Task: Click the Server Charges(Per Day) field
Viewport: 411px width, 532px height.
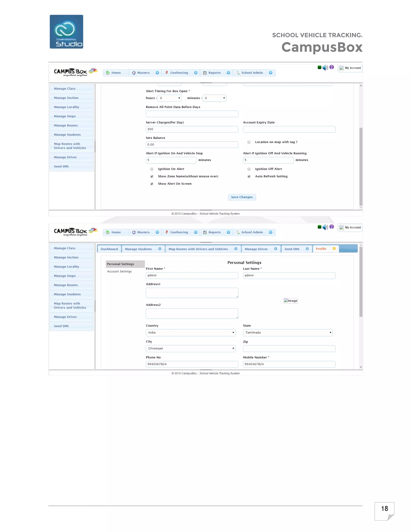Action: point(192,129)
